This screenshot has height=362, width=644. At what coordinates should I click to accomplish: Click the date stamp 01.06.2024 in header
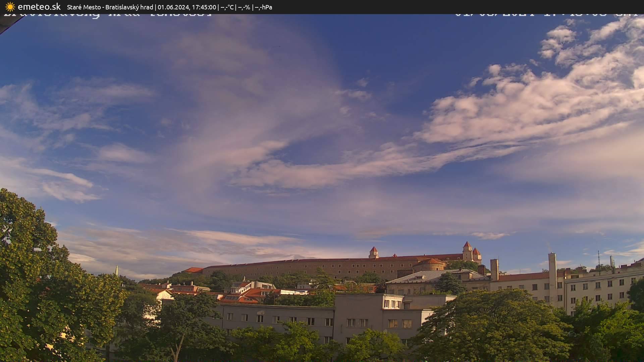pyautogui.click(x=174, y=7)
